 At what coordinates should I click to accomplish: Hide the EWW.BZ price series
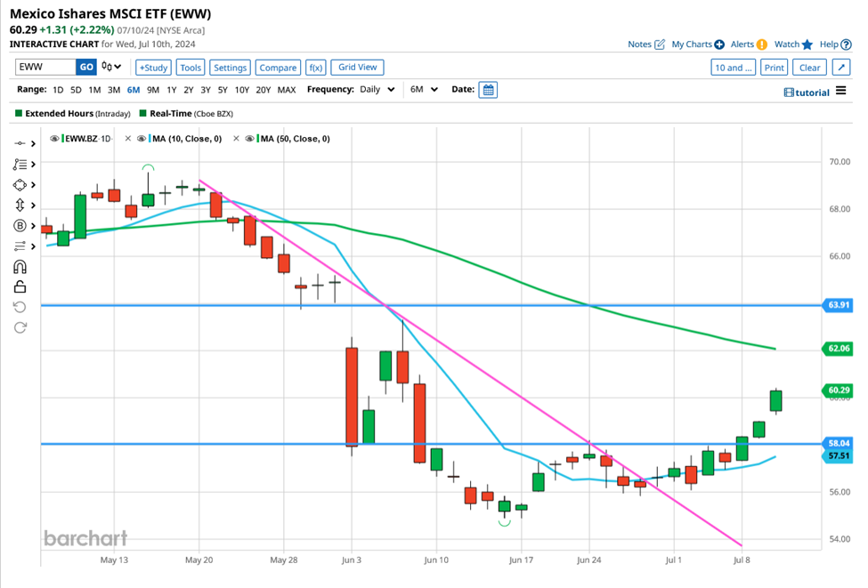[55, 139]
